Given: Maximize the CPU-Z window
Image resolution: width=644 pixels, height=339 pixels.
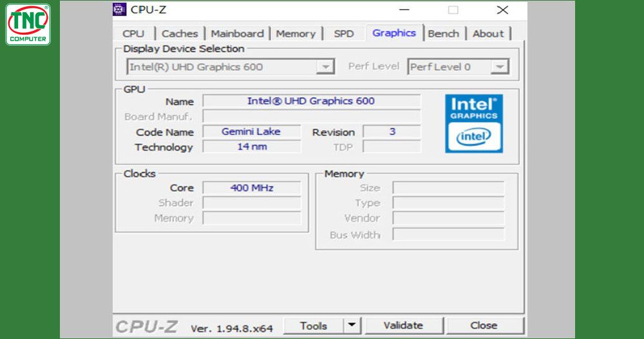Looking at the screenshot, I should [x=453, y=10].
